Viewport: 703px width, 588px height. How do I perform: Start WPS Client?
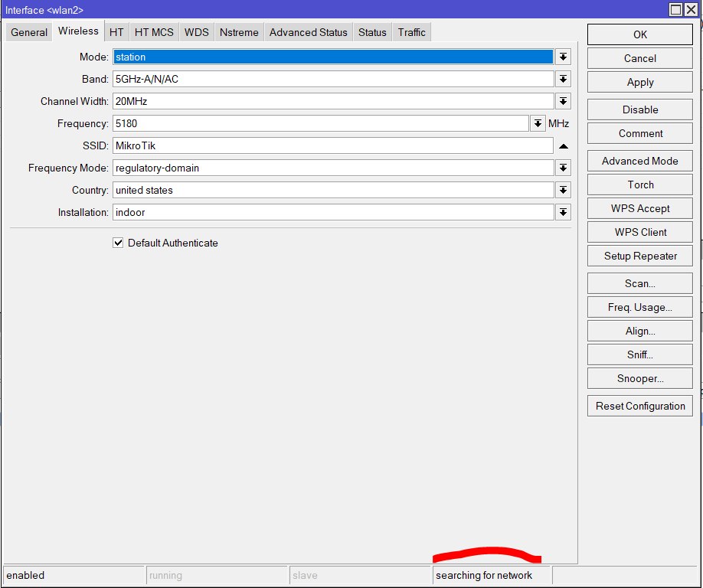(x=639, y=232)
